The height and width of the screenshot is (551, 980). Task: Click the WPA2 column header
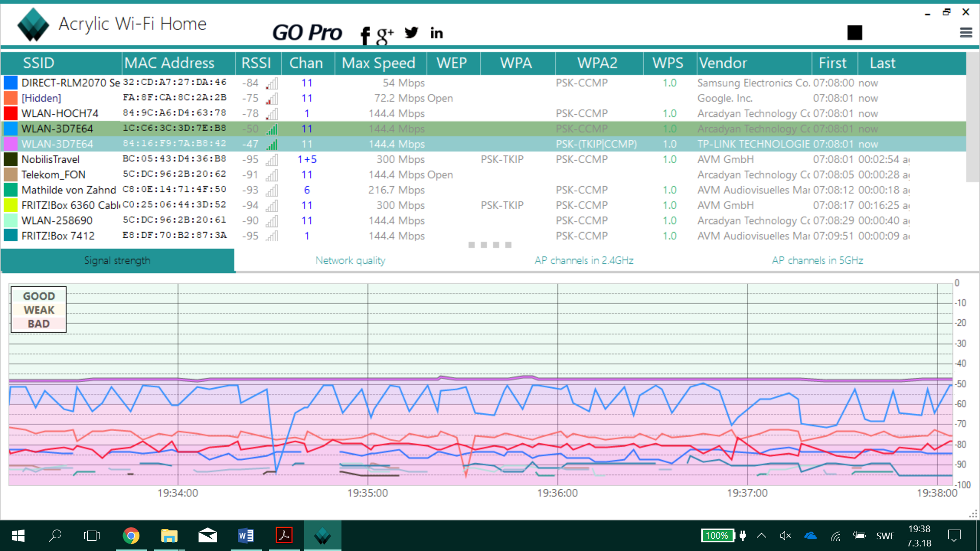(x=599, y=63)
